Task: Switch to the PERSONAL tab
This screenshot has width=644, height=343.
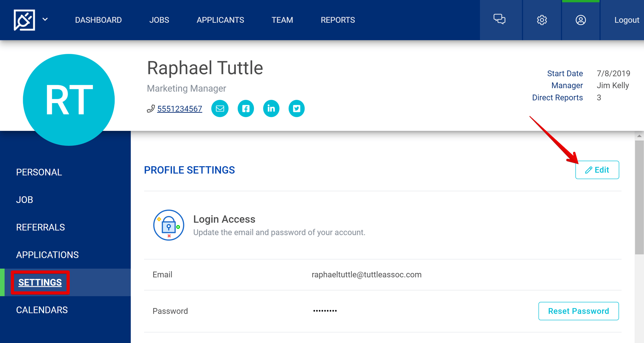Action: (x=39, y=172)
